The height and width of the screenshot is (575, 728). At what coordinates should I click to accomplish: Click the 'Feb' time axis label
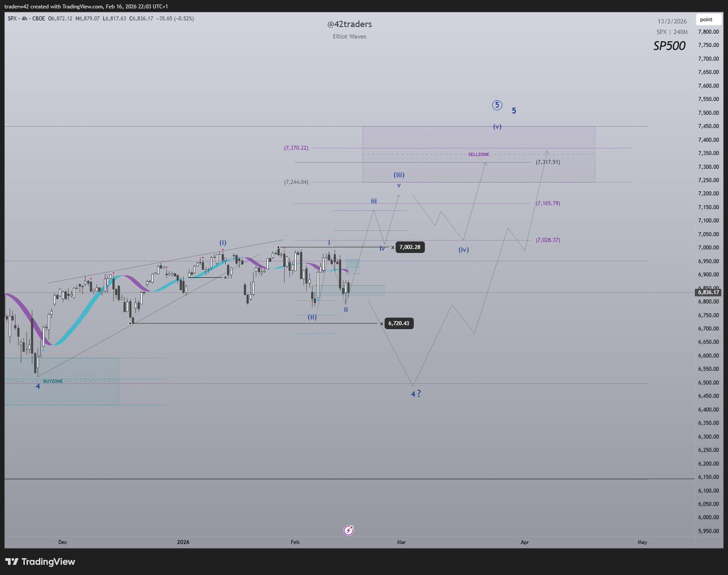tap(296, 541)
